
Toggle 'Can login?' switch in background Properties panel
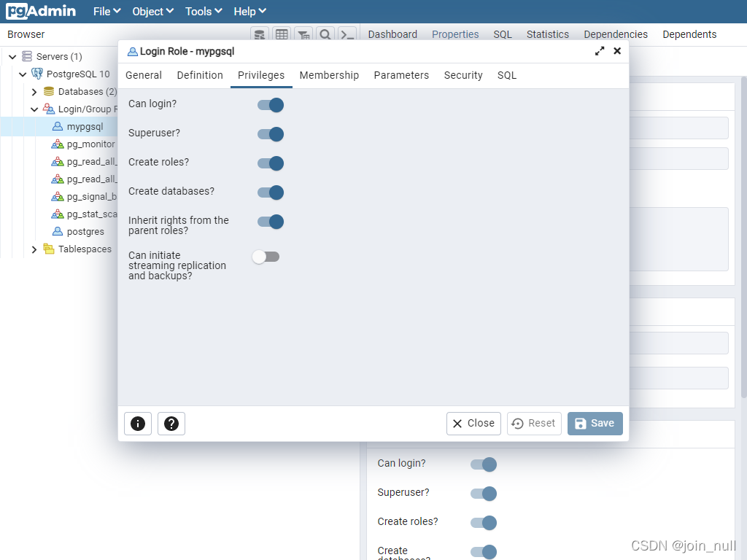tap(484, 464)
